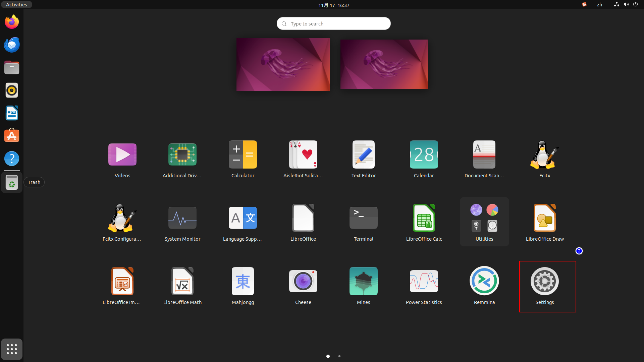Screen dimensions: 644x362
Task: Click the date and time clock
Action: pyautogui.click(x=334, y=5)
